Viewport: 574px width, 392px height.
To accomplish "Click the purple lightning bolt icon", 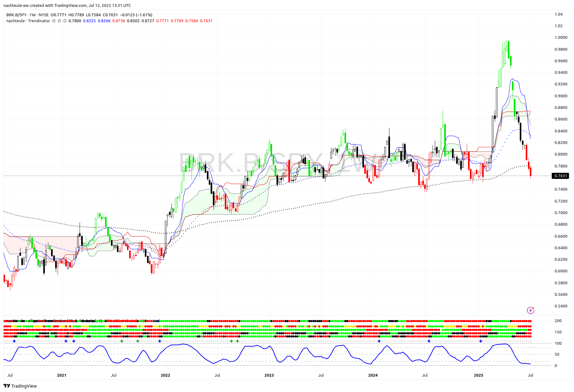I will pyautogui.click(x=530, y=310).
